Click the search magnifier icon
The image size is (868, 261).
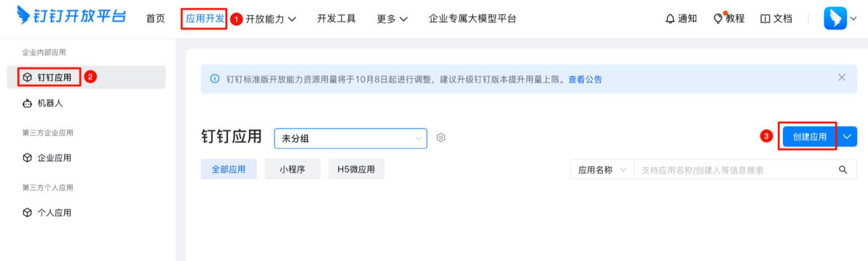843,169
